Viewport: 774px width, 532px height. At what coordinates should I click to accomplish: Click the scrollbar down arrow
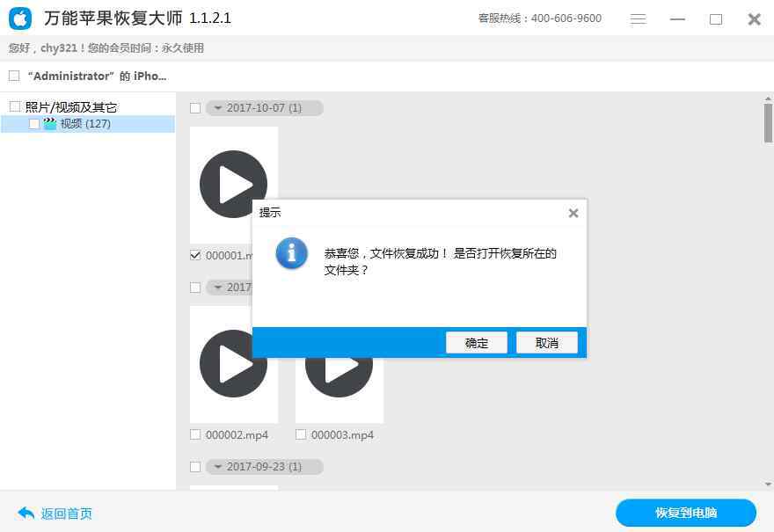tap(768, 485)
